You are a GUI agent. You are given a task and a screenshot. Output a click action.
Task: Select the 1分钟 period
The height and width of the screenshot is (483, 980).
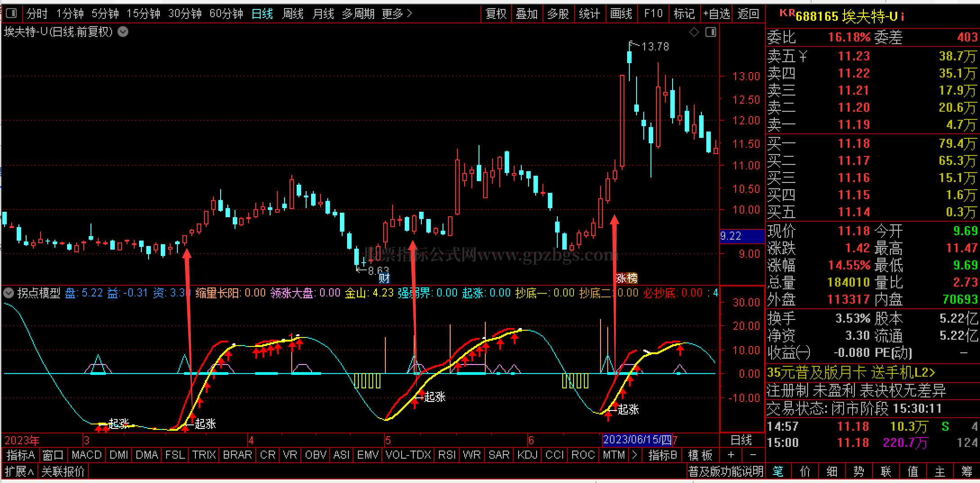click(70, 14)
